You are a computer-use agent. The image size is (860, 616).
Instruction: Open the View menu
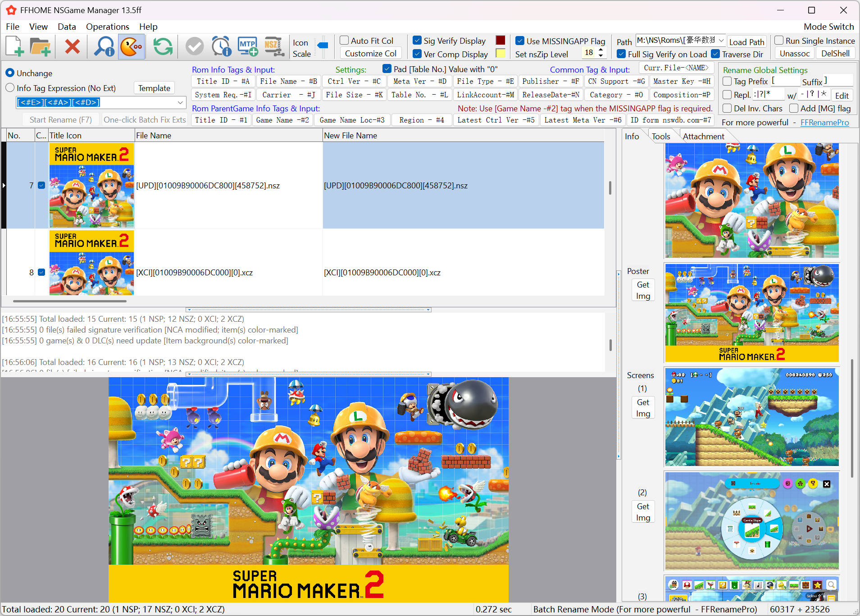coord(38,27)
